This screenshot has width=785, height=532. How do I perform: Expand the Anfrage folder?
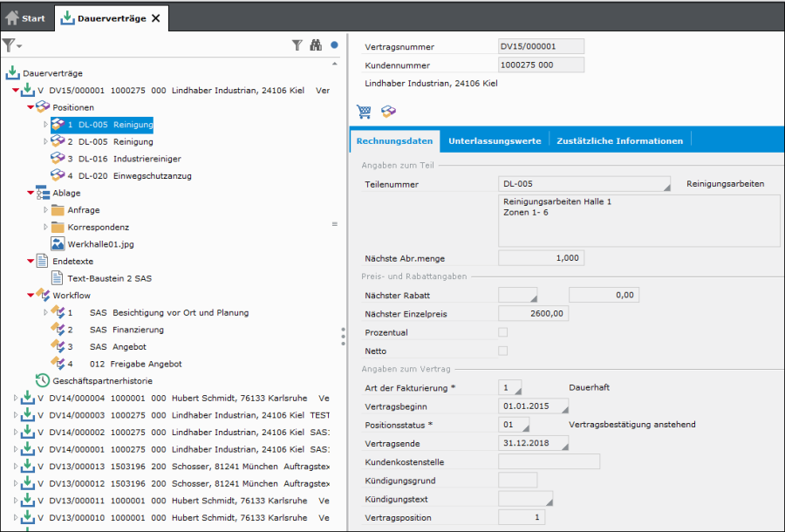pyautogui.click(x=45, y=209)
